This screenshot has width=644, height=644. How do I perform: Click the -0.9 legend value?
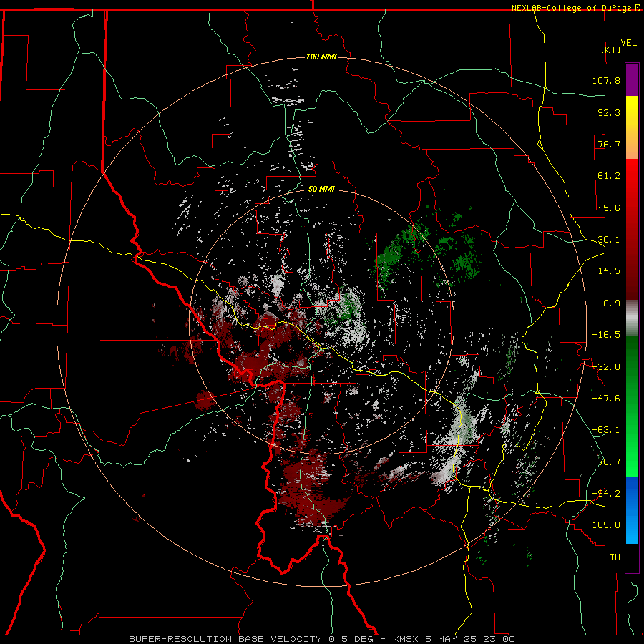coord(609,303)
